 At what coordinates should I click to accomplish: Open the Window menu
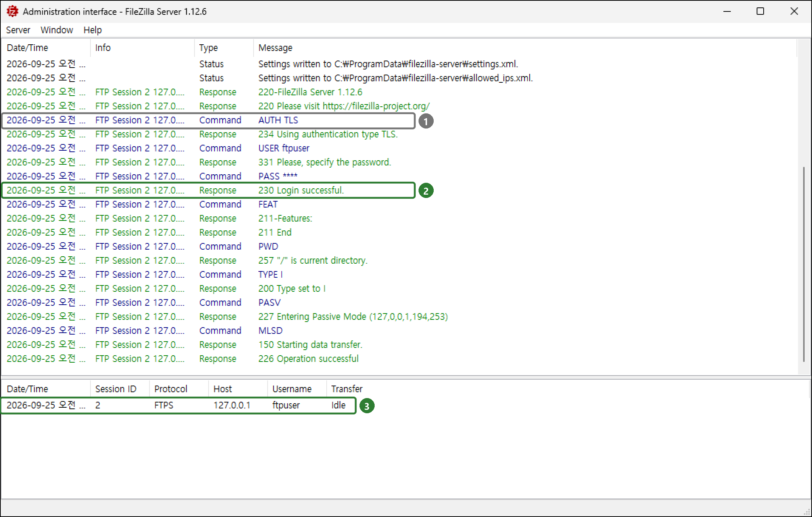pos(57,30)
